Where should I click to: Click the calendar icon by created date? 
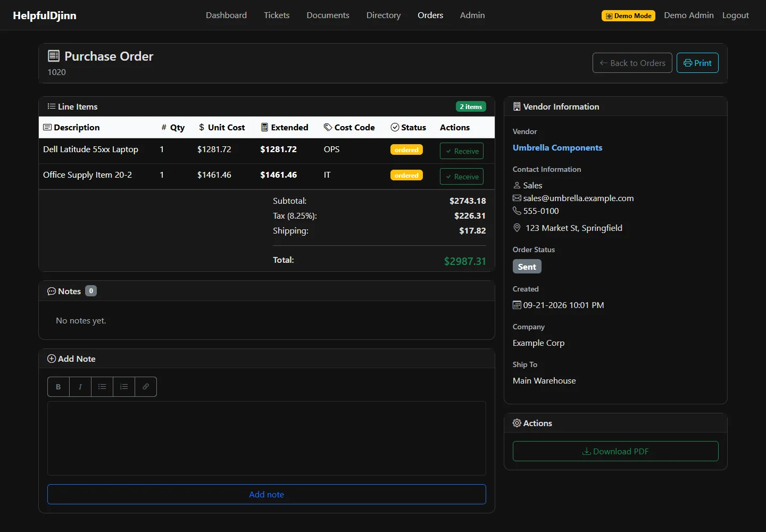[517, 305]
